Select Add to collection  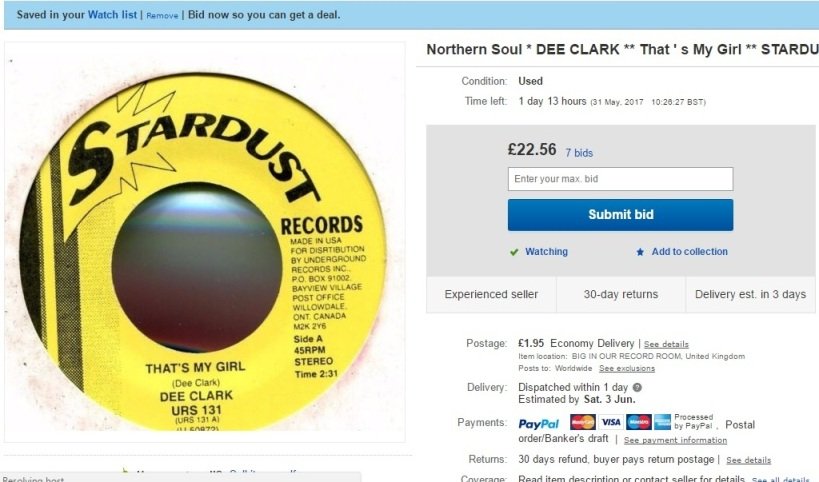(x=689, y=252)
